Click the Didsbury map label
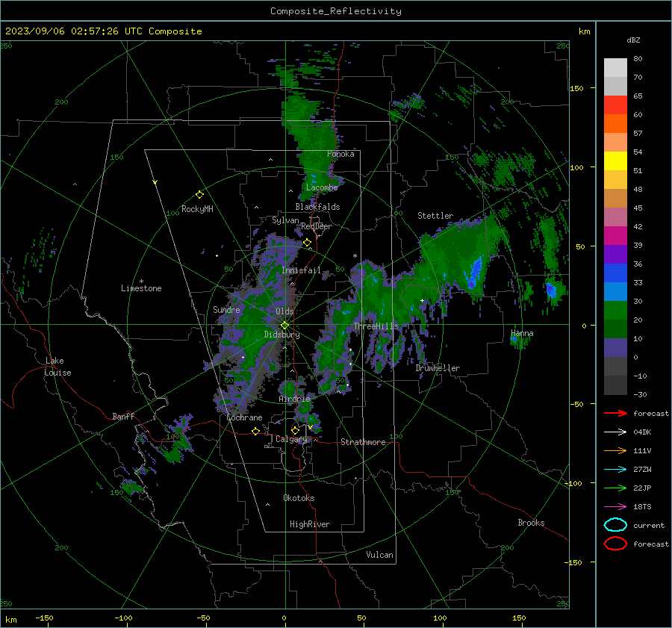The width and height of the screenshot is (672, 628). [281, 335]
